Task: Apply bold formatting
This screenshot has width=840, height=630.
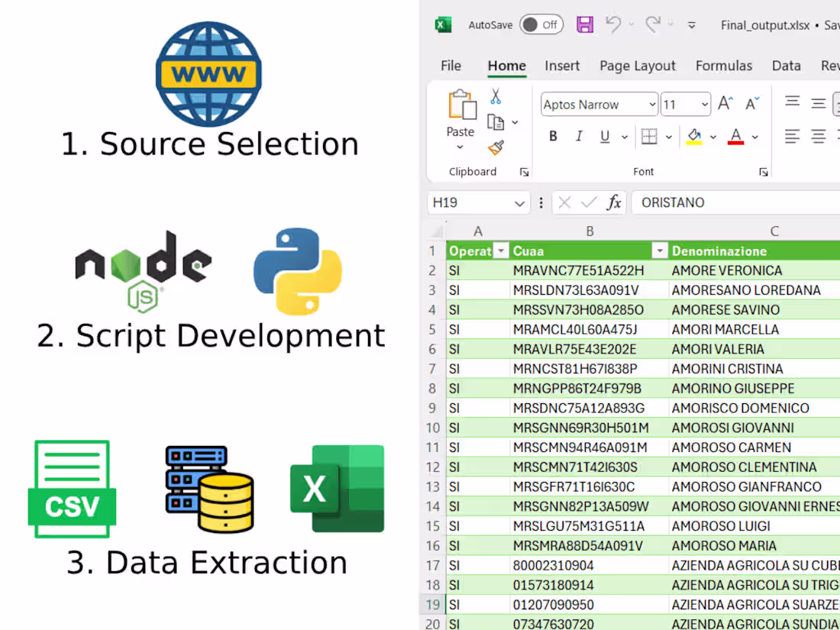Action: tap(552, 136)
